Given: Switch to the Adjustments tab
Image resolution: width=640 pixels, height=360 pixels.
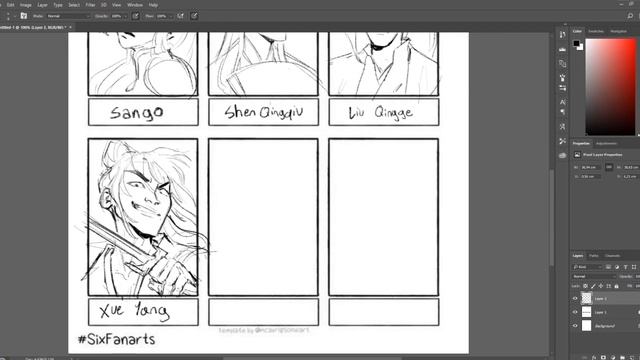Looking at the screenshot, I should tap(606, 144).
